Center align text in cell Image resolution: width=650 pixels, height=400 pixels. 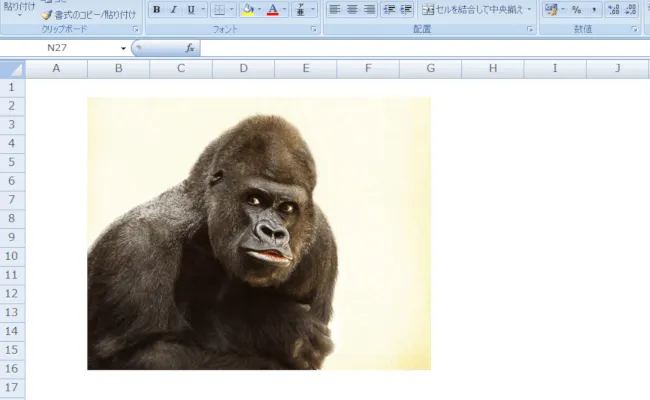point(352,10)
